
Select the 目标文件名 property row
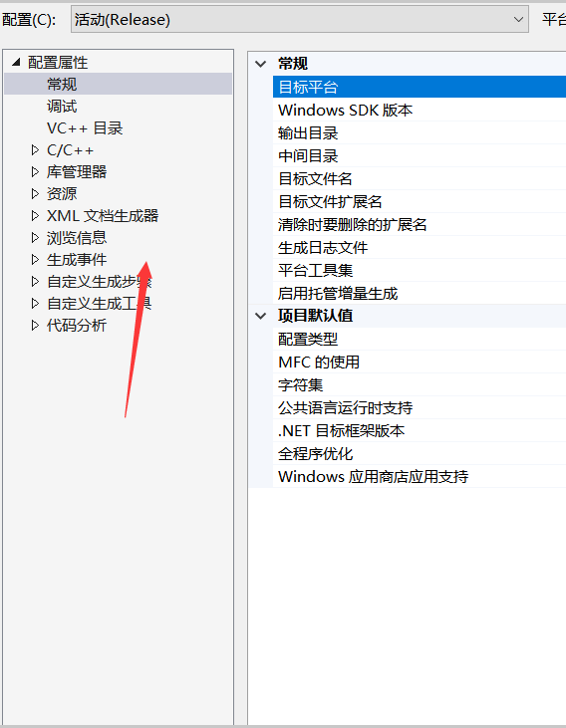coord(420,178)
